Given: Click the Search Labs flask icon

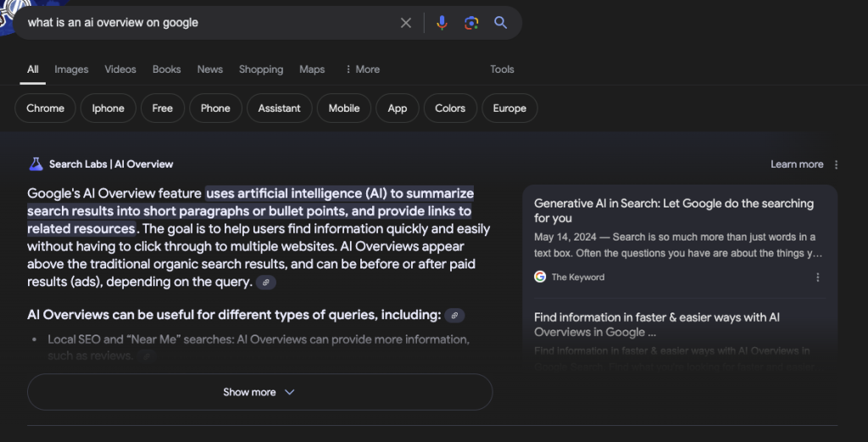Looking at the screenshot, I should pyautogui.click(x=36, y=163).
